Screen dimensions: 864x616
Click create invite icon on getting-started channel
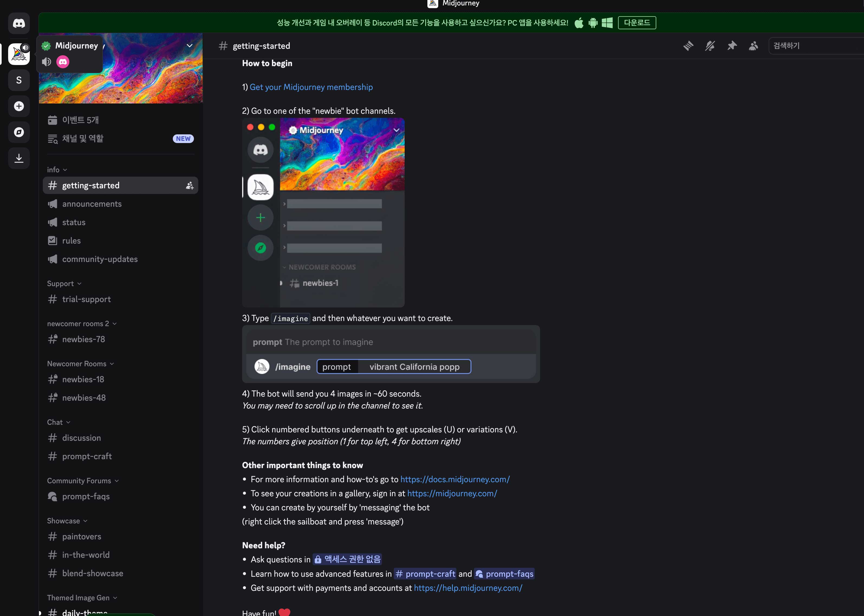pyautogui.click(x=189, y=186)
